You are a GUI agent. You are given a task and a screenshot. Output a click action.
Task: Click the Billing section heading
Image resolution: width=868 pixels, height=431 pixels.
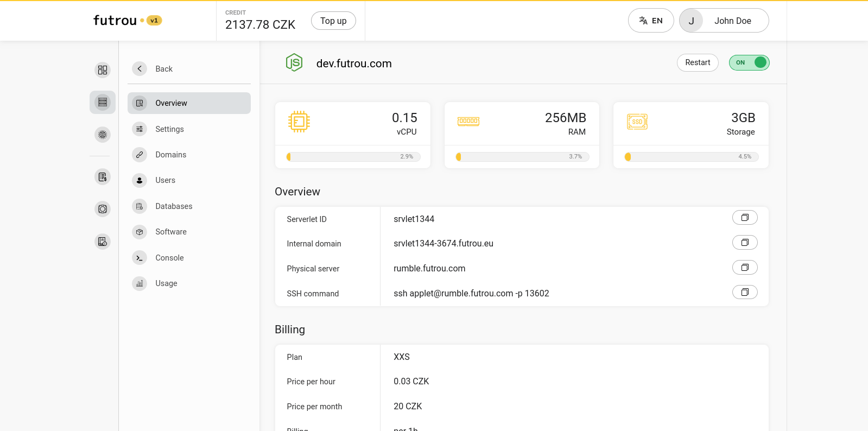click(x=290, y=329)
